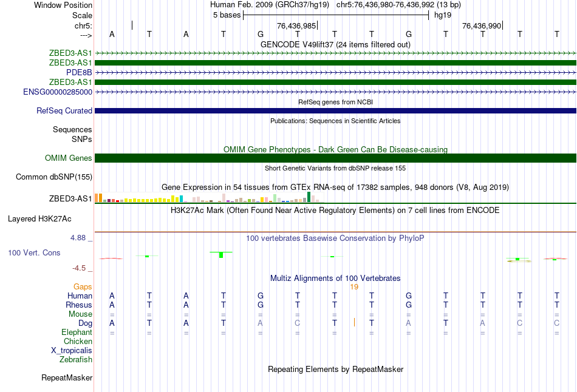The height and width of the screenshot is (392, 577).
Task: Select the Dog alignment row label
Action: pyautogui.click(x=85, y=323)
